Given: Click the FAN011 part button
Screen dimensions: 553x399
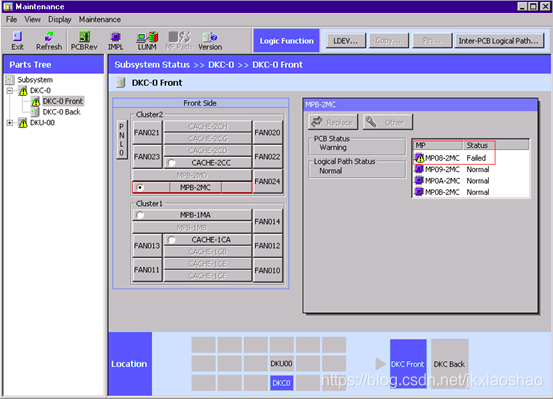Looking at the screenshot, I should click(147, 270).
